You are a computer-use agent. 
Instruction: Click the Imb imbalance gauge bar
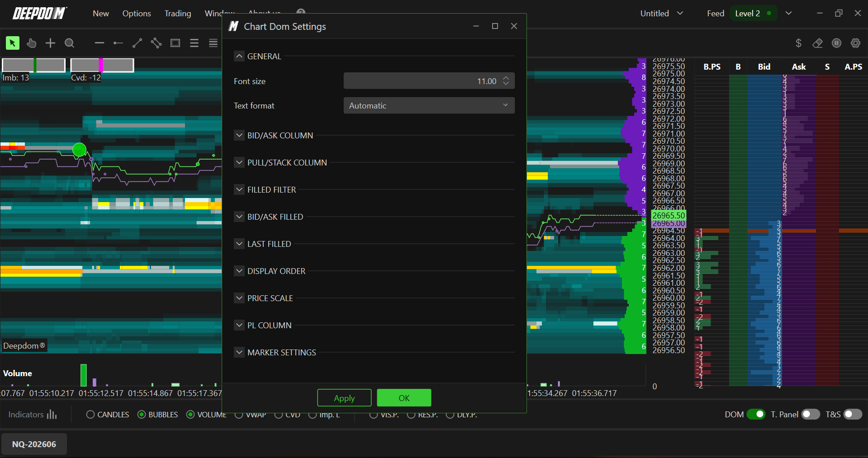tap(34, 66)
